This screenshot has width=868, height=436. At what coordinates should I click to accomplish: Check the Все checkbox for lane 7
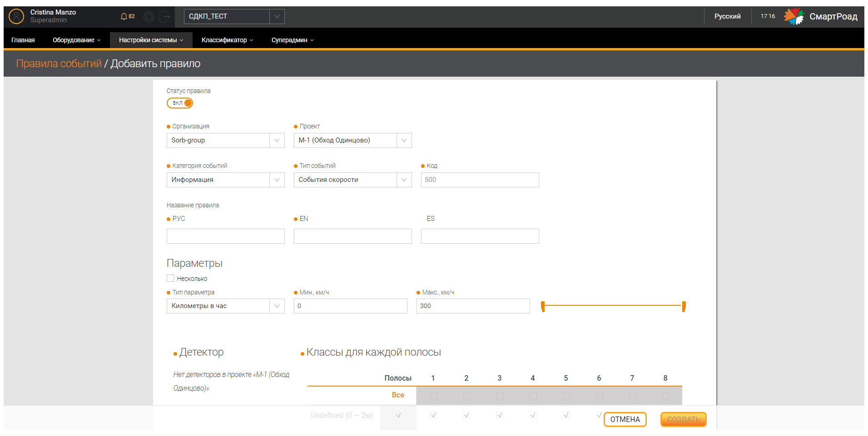pos(632,397)
